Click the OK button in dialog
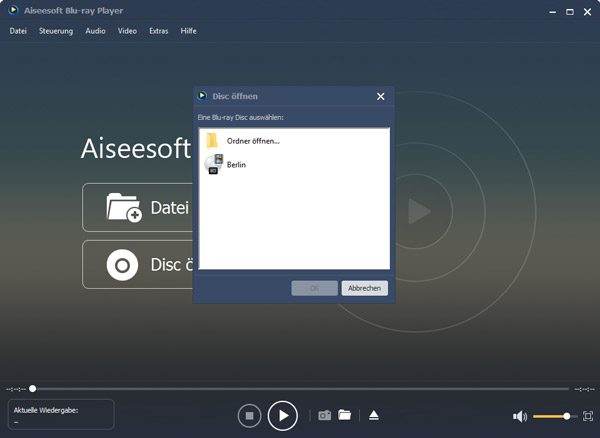Image resolution: width=600 pixels, height=438 pixels. pos(314,288)
